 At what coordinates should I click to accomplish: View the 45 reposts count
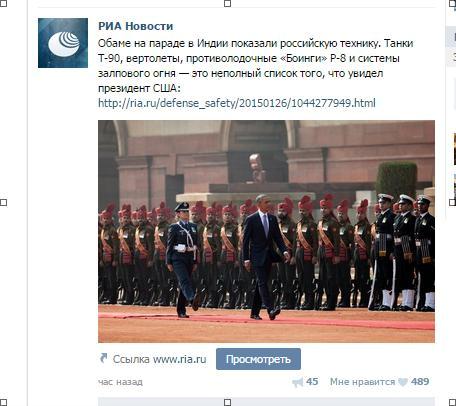[312, 382]
